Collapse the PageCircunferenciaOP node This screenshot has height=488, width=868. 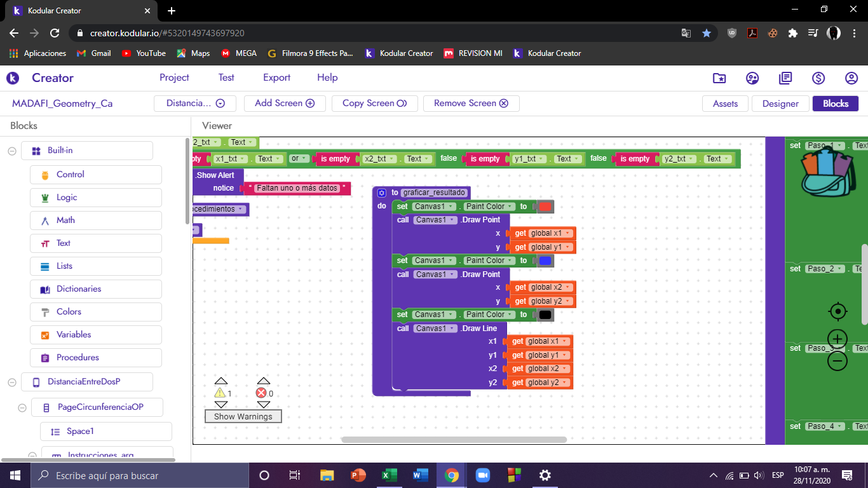[x=22, y=407]
